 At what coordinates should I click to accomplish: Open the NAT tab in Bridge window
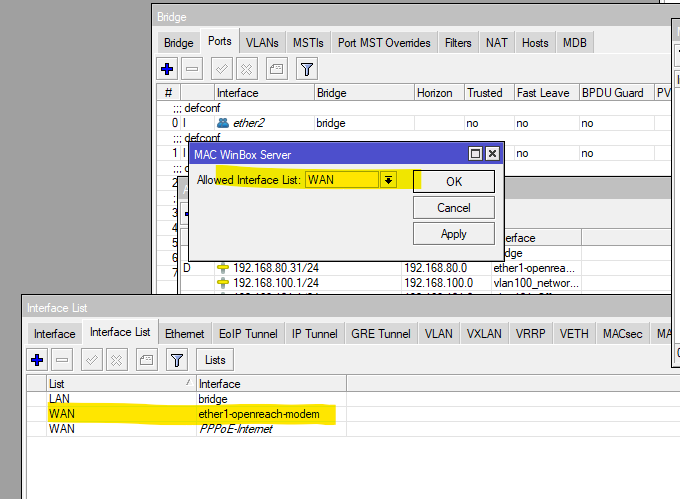[x=497, y=43]
